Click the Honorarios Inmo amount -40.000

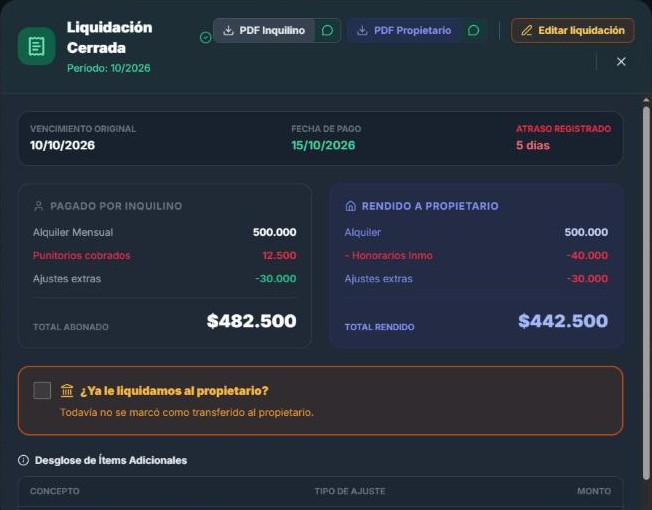[587, 255]
